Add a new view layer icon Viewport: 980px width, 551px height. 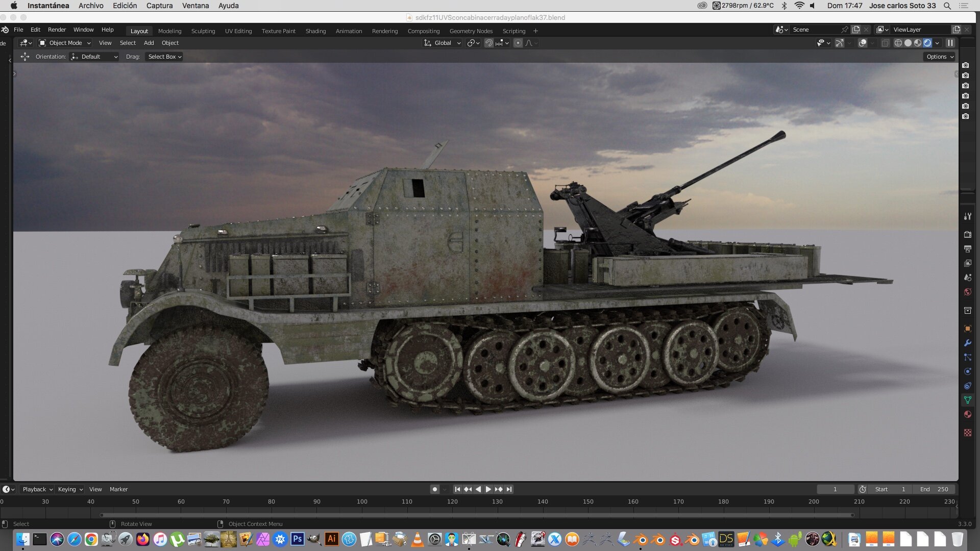[957, 30]
